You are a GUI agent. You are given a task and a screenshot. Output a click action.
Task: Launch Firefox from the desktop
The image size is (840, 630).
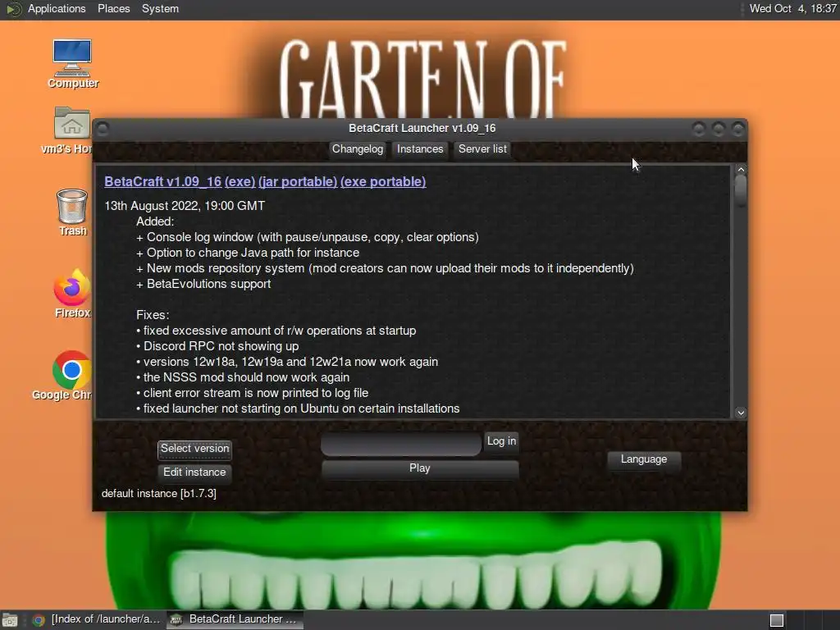coord(72,294)
